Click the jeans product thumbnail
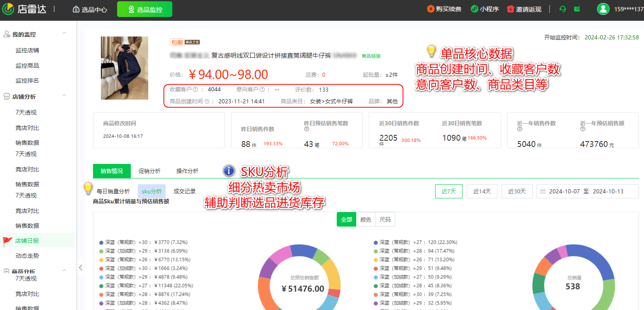Screen dimensions: 644x310 click(125, 68)
